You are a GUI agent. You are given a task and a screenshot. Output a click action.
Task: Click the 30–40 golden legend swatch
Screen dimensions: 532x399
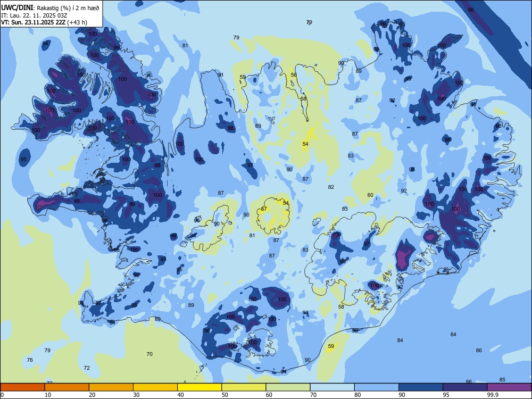click(x=155, y=387)
